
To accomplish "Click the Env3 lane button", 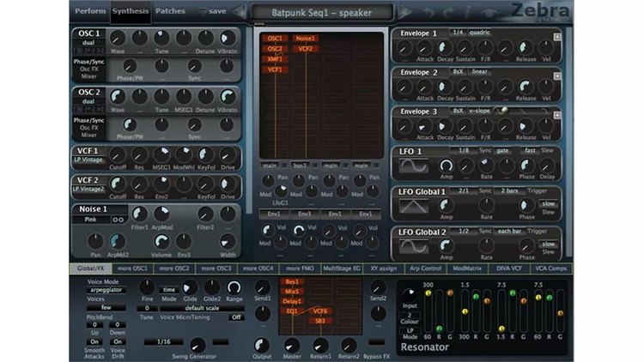I will coord(304,214).
